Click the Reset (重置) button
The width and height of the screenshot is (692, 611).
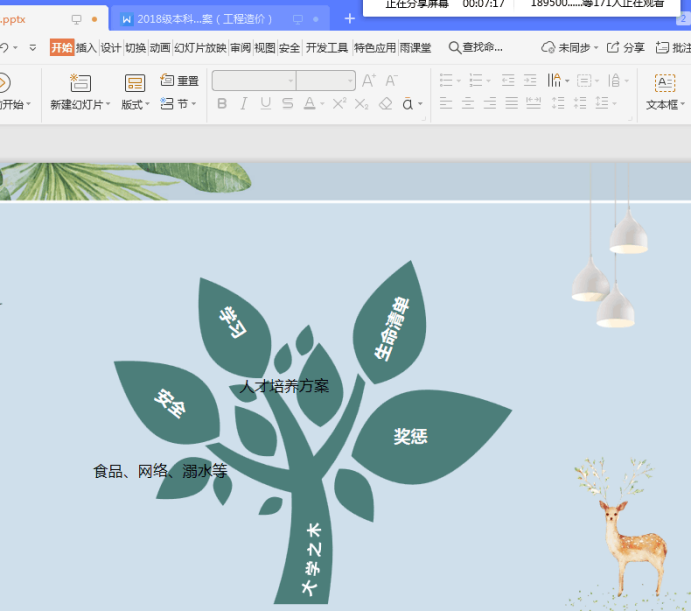[x=179, y=80]
